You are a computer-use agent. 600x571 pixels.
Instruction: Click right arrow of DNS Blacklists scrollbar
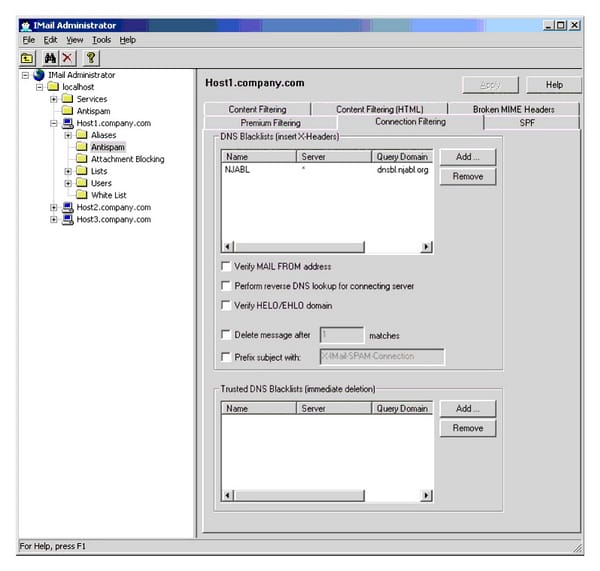(426, 247)
